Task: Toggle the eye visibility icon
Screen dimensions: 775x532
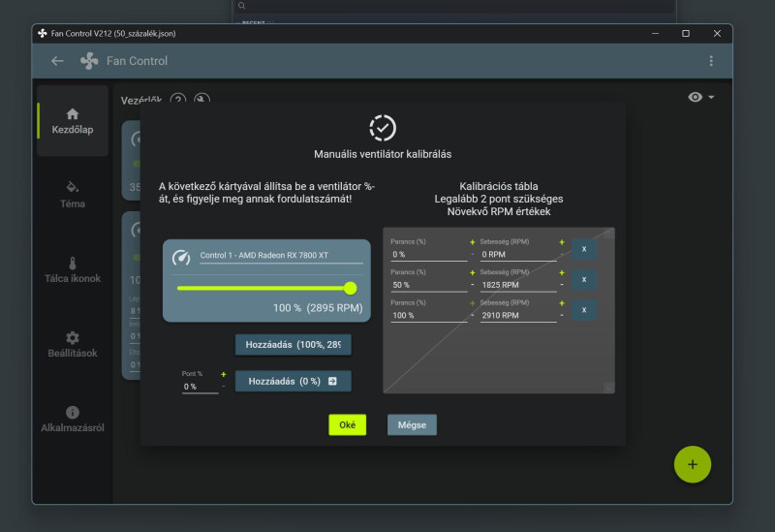Action: (x=695, y=97)
